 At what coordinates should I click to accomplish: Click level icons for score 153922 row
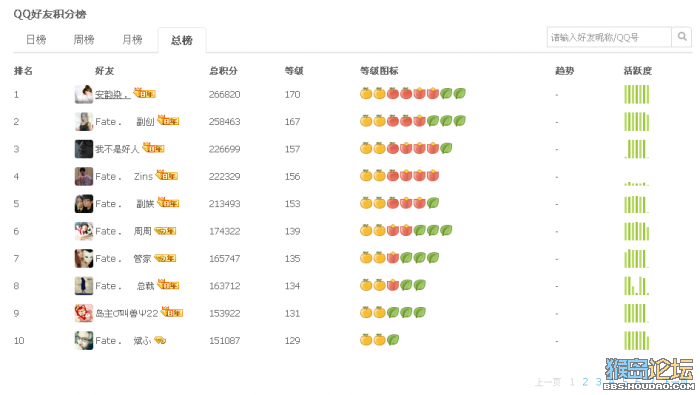[x=393, y=312]
